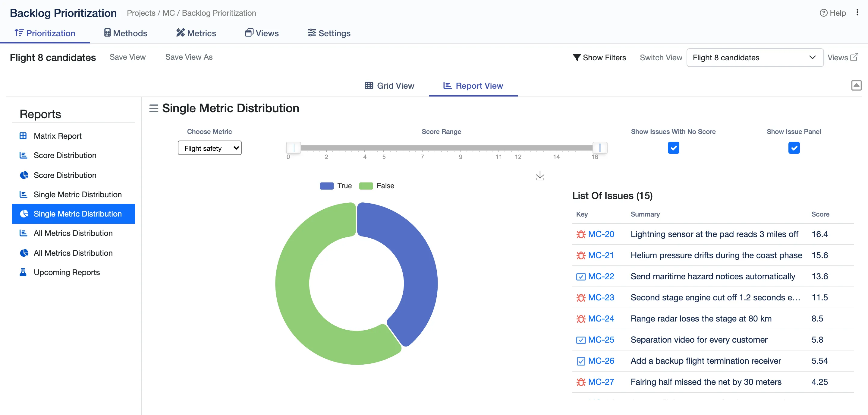Click the Score column header

tap(820, 214)
